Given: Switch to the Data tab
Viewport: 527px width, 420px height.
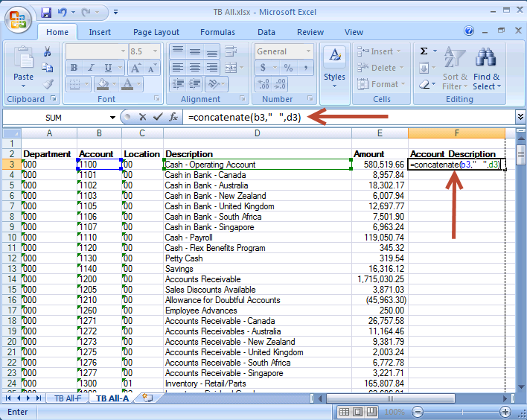Looking at the screenshot, I should tap(266, 32).
